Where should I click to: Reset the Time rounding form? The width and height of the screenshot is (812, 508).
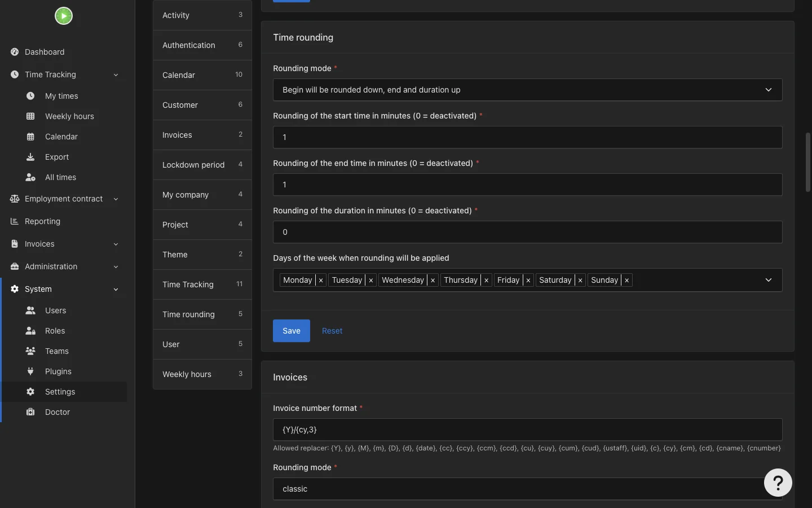coord(332,331)
